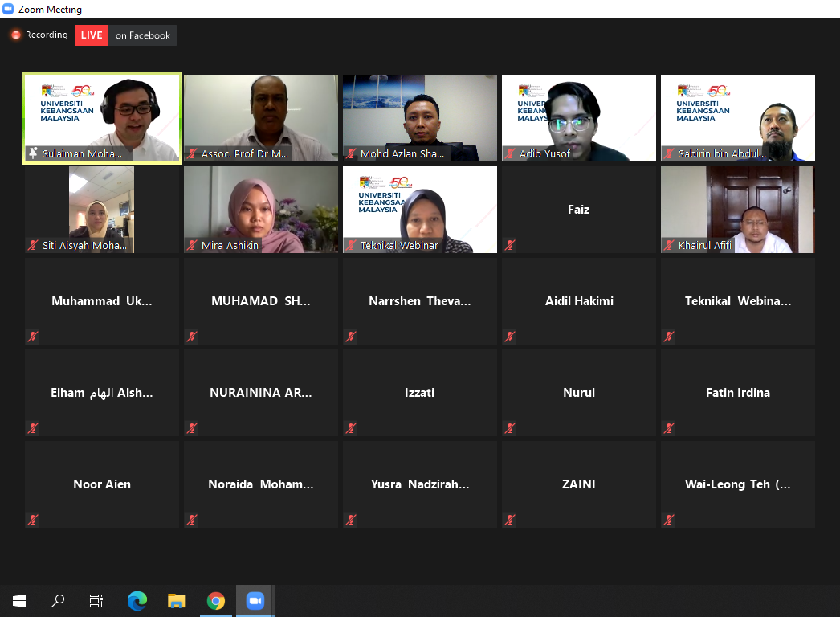Click the pin icon on Sulaiman's tile

pyautogui.click(x=33, y=153)
